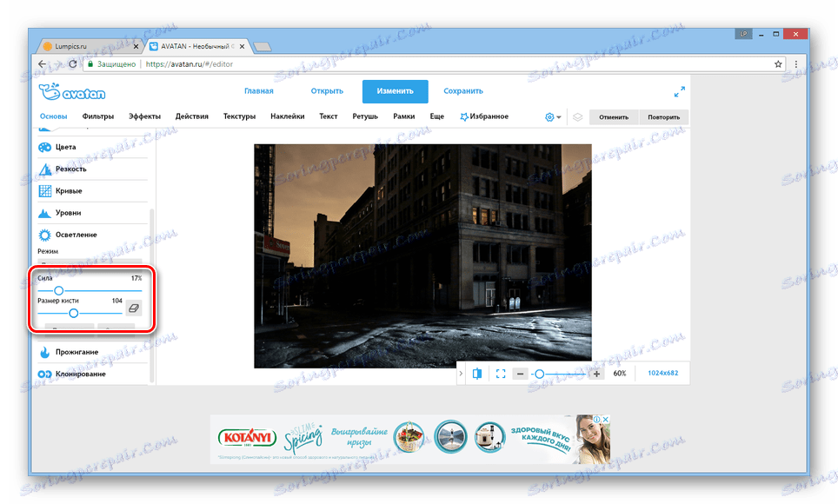The image size is (838, 504).
Task: Click the Отменить undo button
Action: click(x=614, y=117)
